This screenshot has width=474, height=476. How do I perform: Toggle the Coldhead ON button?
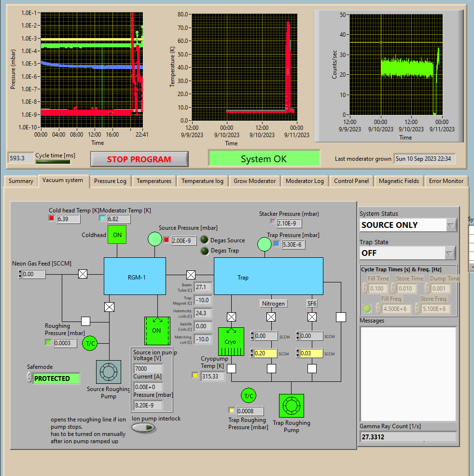click(117, 235)
